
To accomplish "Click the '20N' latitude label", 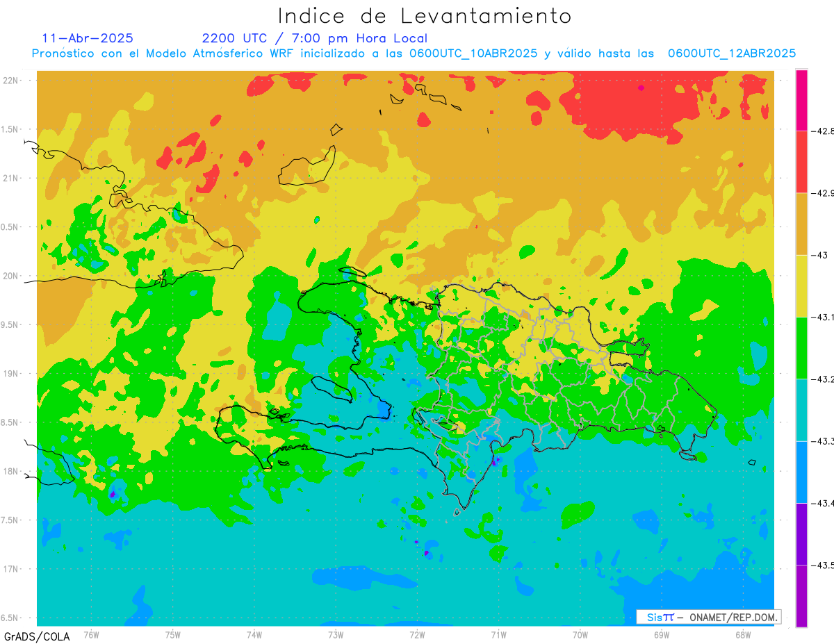I will pyautogui.click(x=11, y=276).
